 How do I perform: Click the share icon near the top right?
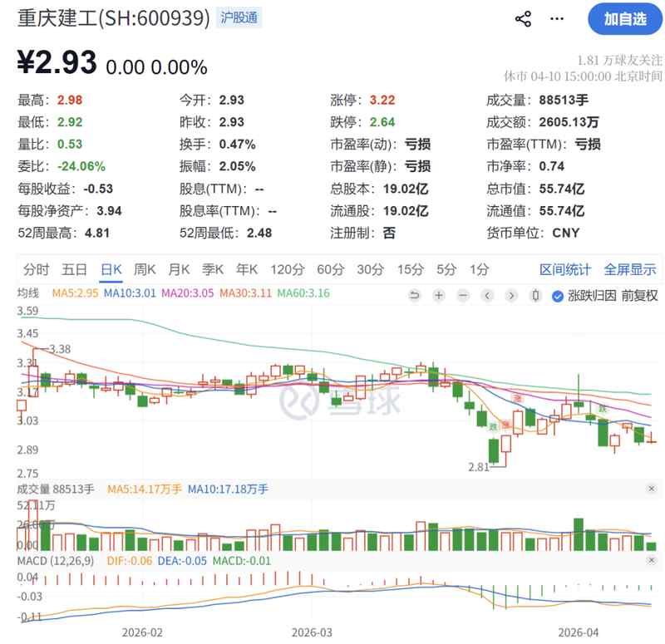(522, 18)
